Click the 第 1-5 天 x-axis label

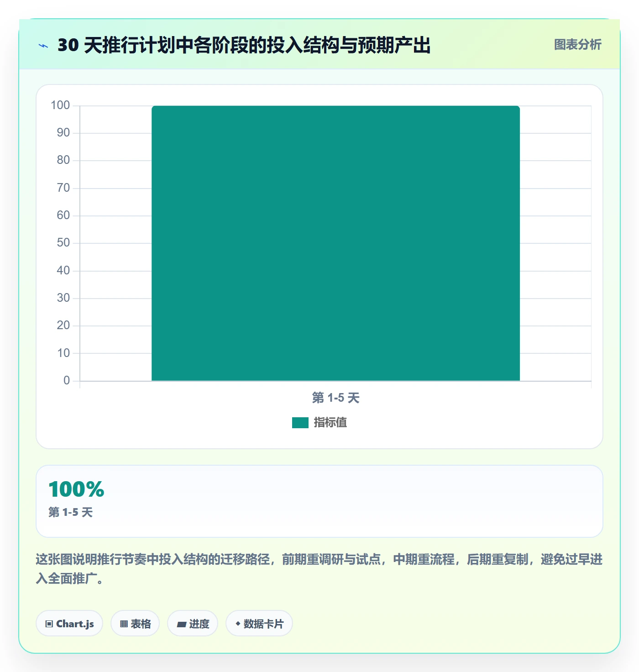coord(335,398)
